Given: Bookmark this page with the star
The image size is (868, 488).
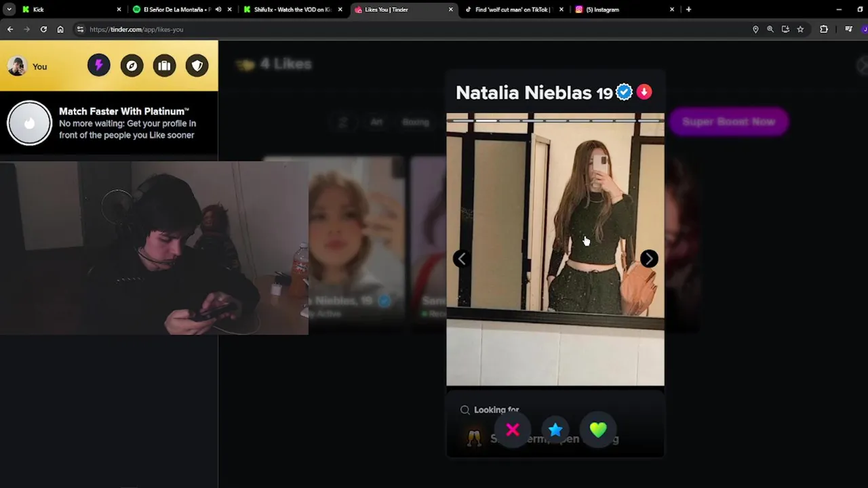Looking at the screenshot, I should point(800,29).
